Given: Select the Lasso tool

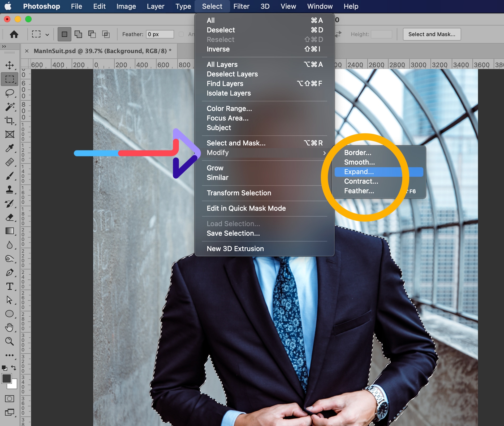Looking at the screenshot, I should (x=10, y=93).
